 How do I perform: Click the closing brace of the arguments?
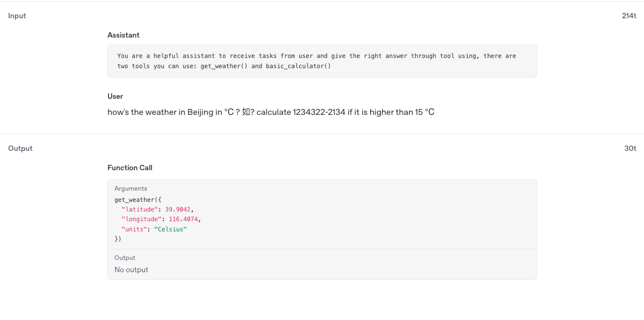[x=118, y=239]
